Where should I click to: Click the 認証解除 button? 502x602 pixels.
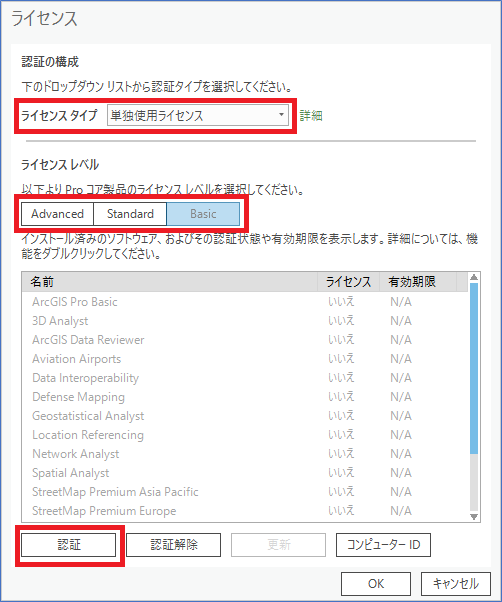[x=173, y=544]
